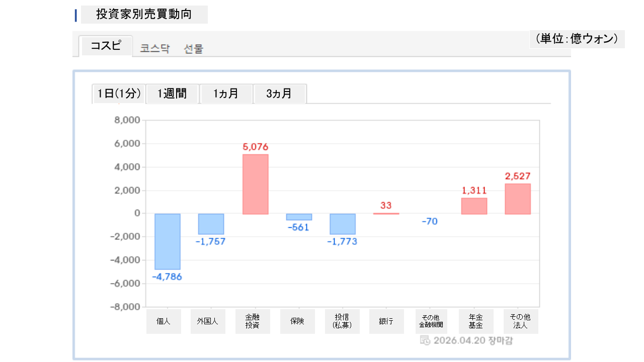The image size is (644, 362).
Task: Choose the 3ヵ月 period tab
Action: 279,94
